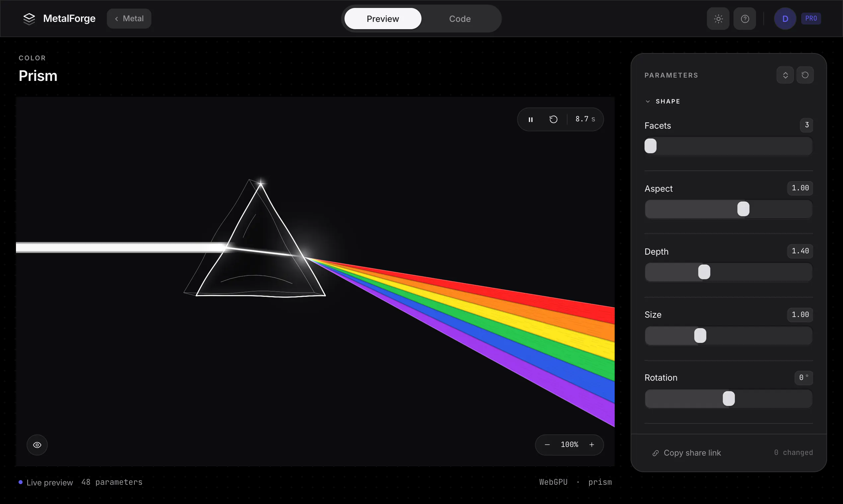
Task: Click the Size parameter label
Action: [653, 315]
